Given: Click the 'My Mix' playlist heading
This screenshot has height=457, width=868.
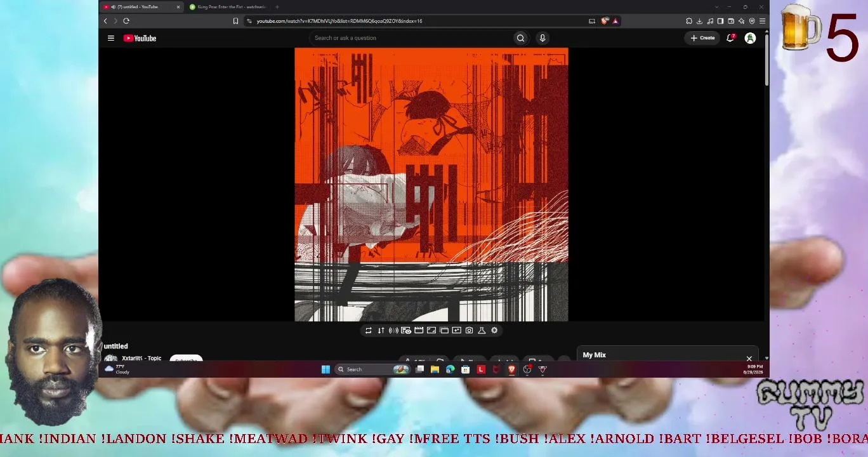Looking at the screenshot, I should click(x=595, y=355).
